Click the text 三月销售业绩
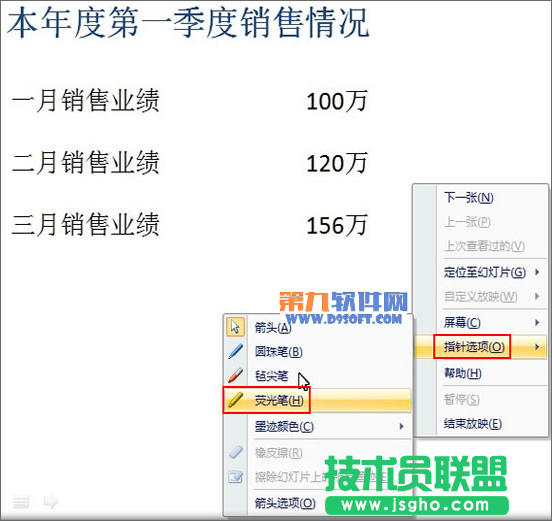This screenshot has height=521, width=552. click(86, 224)
